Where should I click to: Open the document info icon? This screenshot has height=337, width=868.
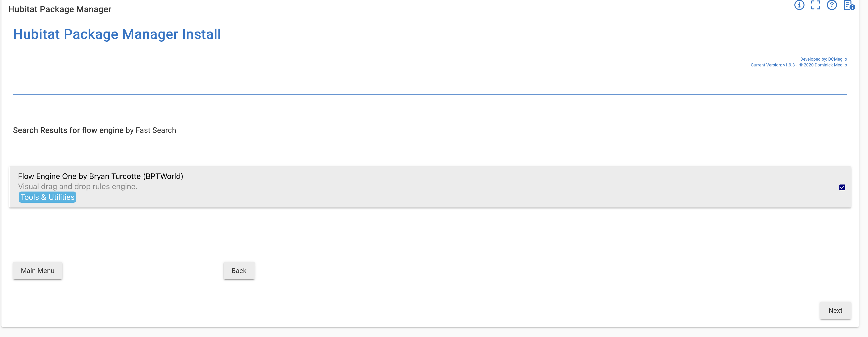[848, 5]
